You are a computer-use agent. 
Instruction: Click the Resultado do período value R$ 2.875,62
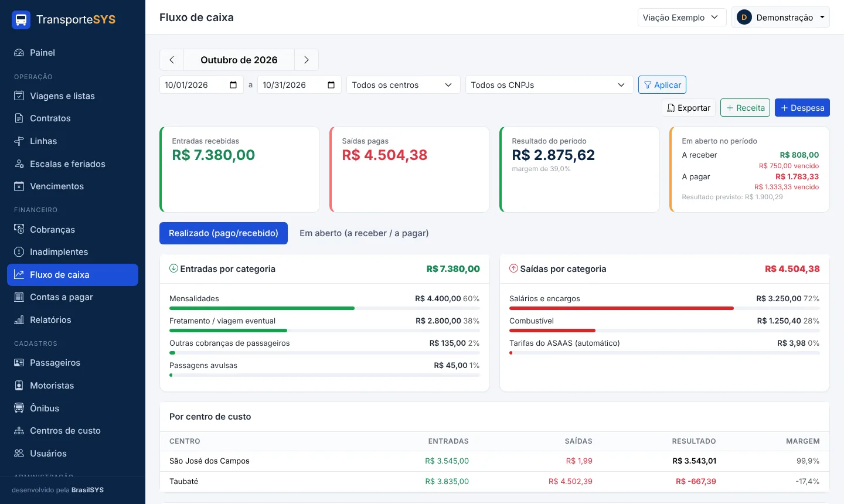(553, 155)
